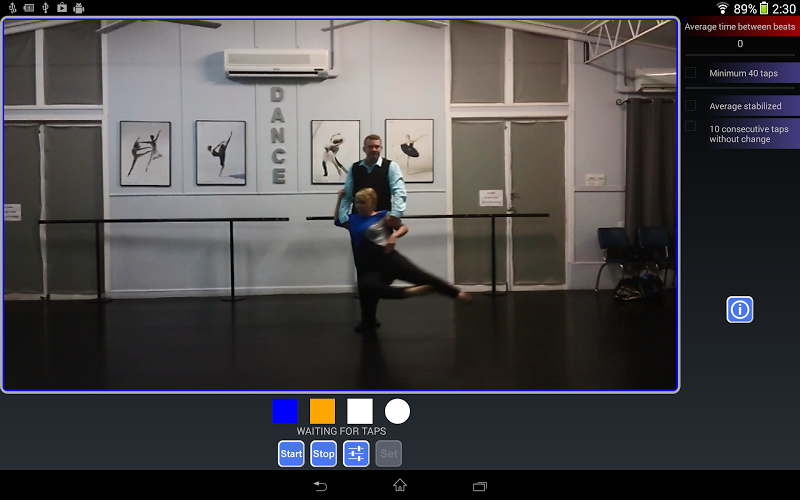Select the orange square swatch
Screen dimensions: 800x500
tap(322, 411)
